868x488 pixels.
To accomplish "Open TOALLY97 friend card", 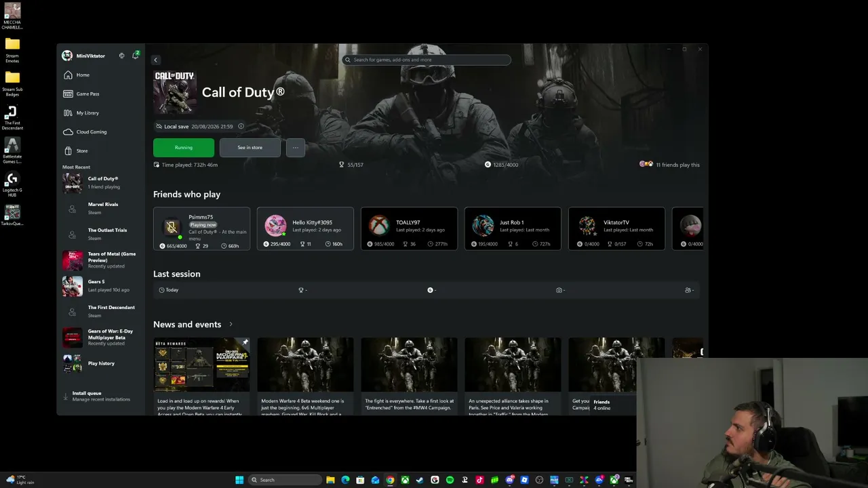I will pyautogui.click(x=409, y=228).
